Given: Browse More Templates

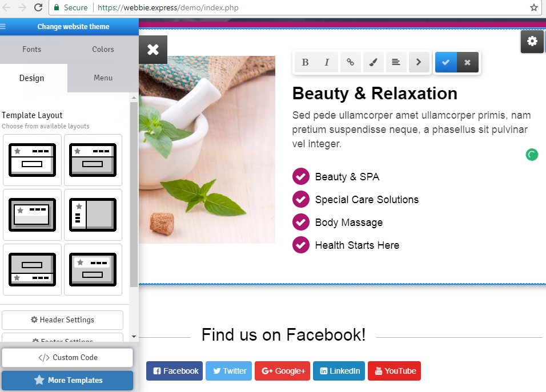Looking at the screenshot, I should [x=67, y=380].
